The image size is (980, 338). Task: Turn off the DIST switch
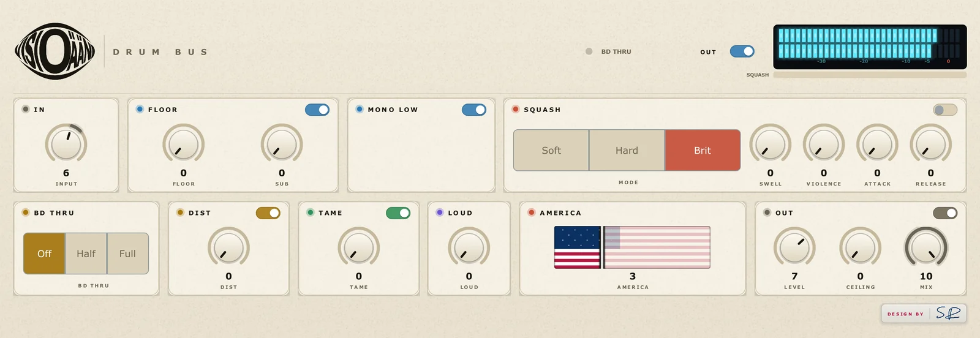tap(268, 213)
